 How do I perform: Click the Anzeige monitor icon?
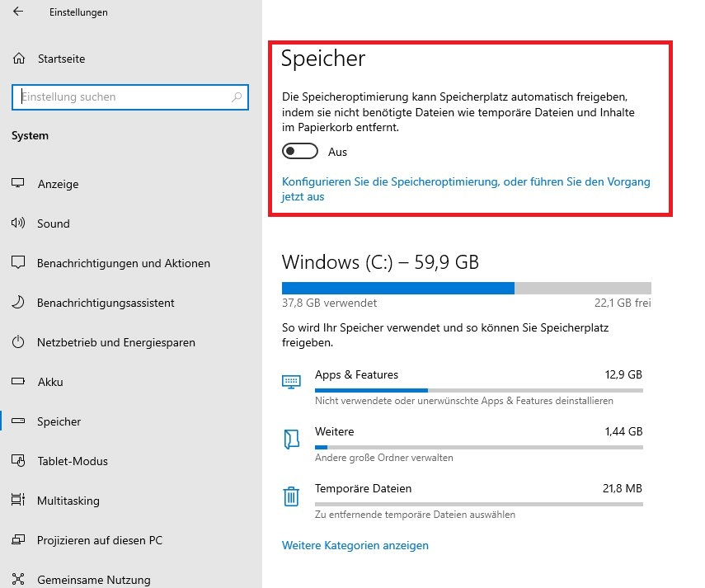click(18, 183)
